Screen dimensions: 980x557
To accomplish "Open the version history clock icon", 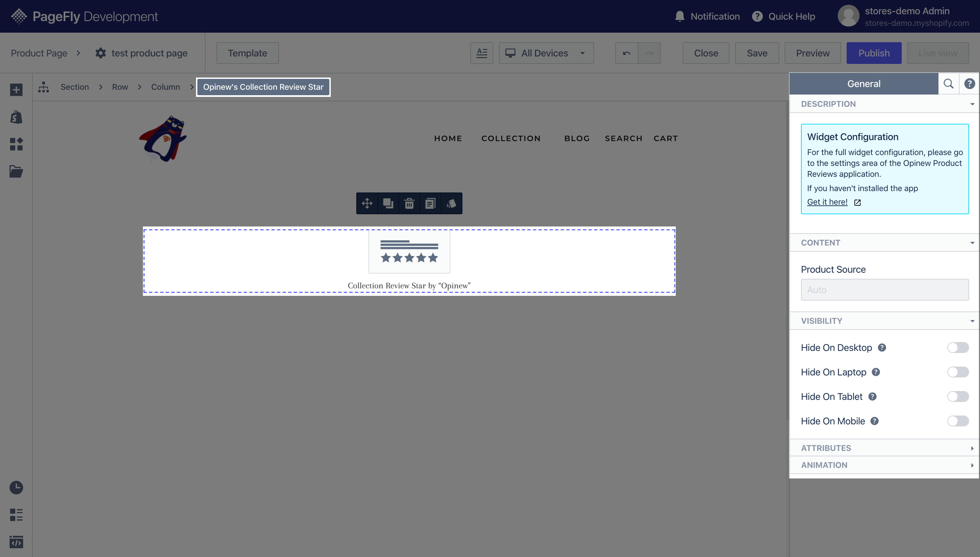I will [x=16, y=487].
